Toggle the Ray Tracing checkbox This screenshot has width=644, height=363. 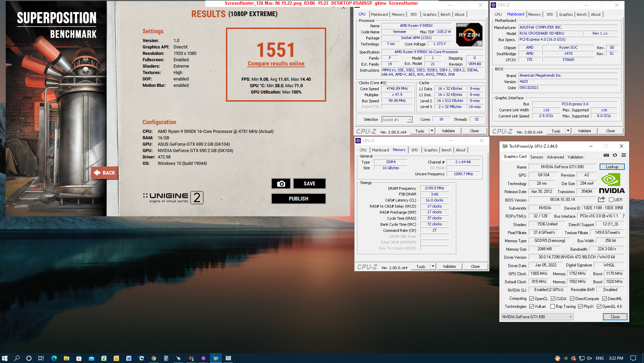[x=553, y=306]
